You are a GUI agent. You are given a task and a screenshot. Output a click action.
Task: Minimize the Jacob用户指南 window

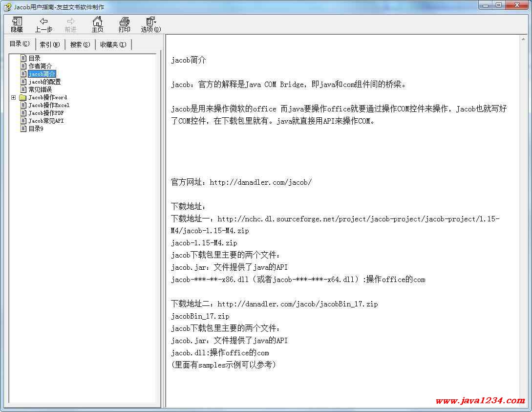486,5
